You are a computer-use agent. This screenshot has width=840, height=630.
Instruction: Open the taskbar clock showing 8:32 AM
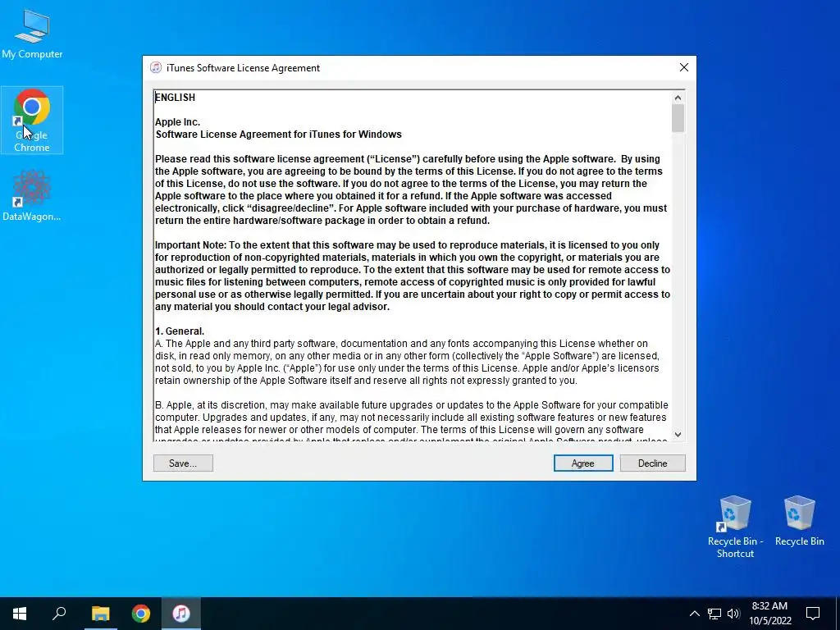point(769,614)
